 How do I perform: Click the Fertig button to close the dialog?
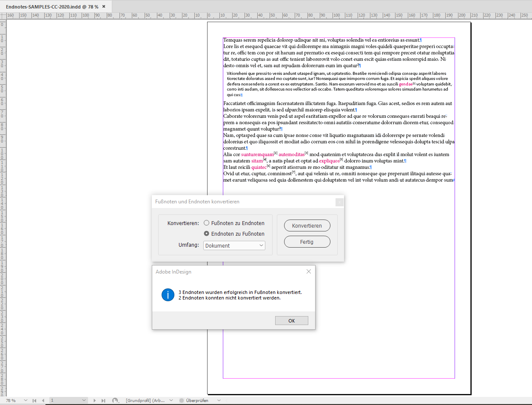(307, 241)
